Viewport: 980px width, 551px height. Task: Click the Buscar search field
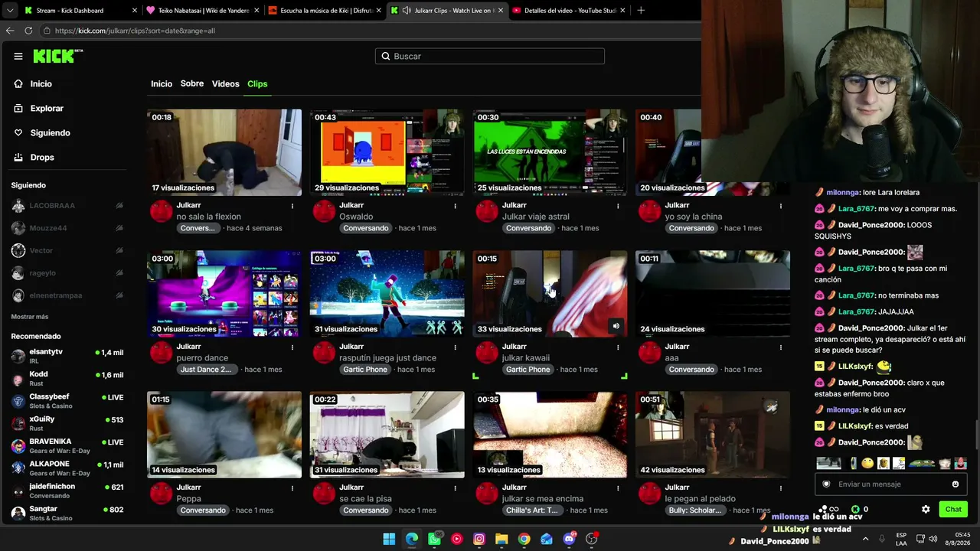tap(490, 56)
